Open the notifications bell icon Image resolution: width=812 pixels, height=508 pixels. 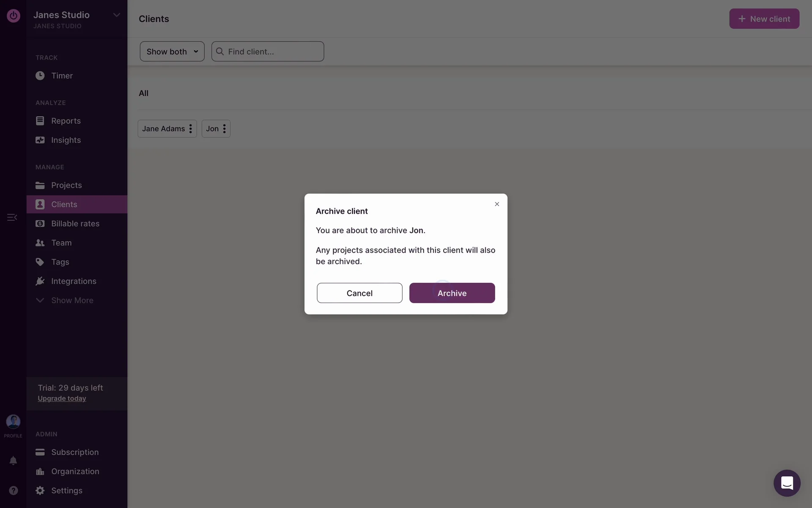[x=13, y=461]
